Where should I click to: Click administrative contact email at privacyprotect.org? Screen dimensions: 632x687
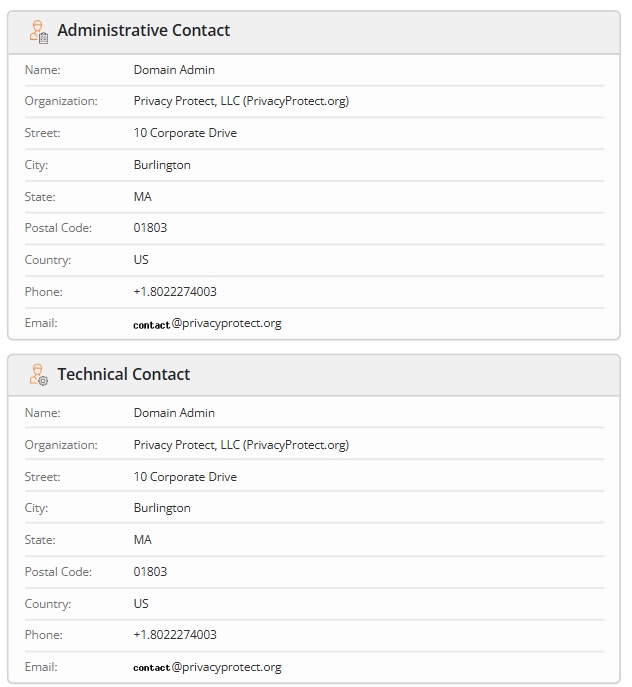tap(207, 324)
